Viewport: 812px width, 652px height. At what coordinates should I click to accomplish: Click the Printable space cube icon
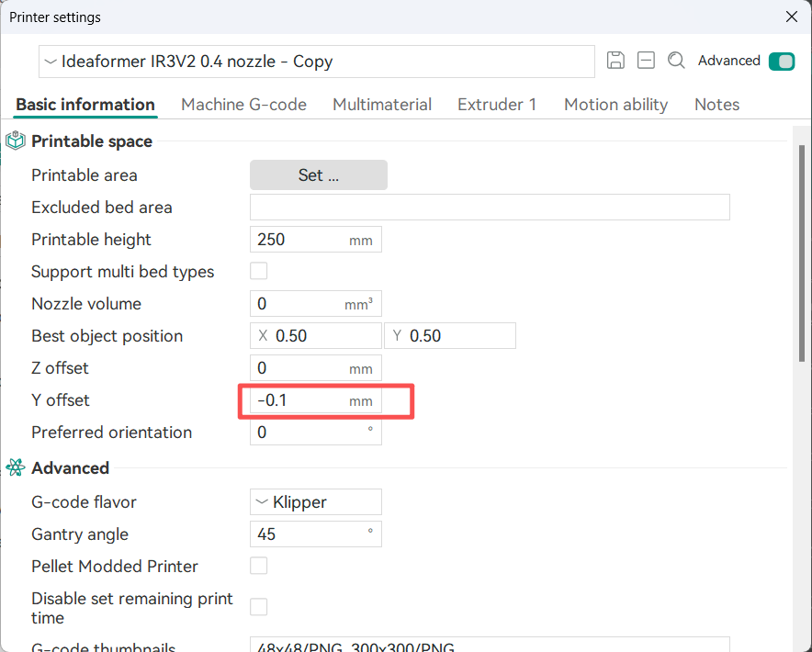coord(15,141)
